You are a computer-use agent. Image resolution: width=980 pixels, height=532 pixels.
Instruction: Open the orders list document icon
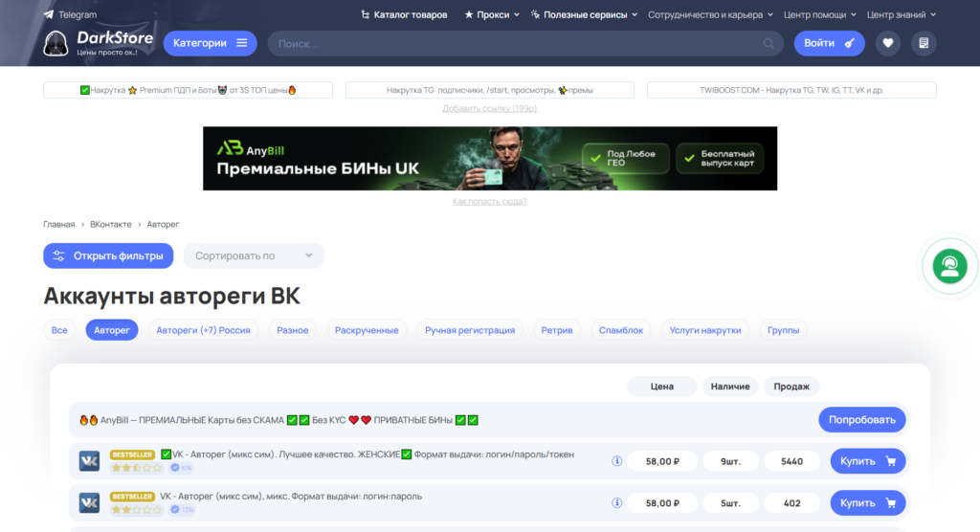pyautogui.click(x=924, y=43)
